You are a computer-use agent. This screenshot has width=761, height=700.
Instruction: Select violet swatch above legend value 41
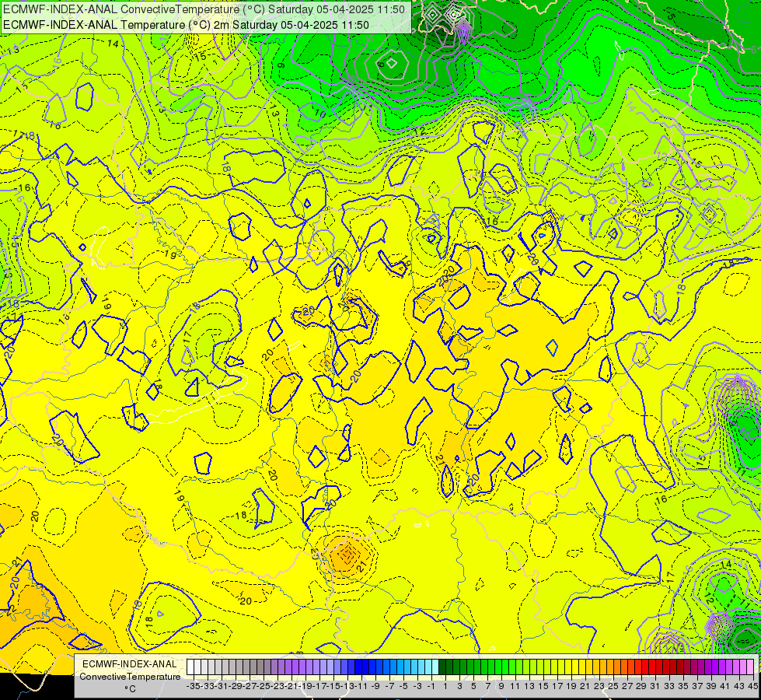tap(721, 667)
